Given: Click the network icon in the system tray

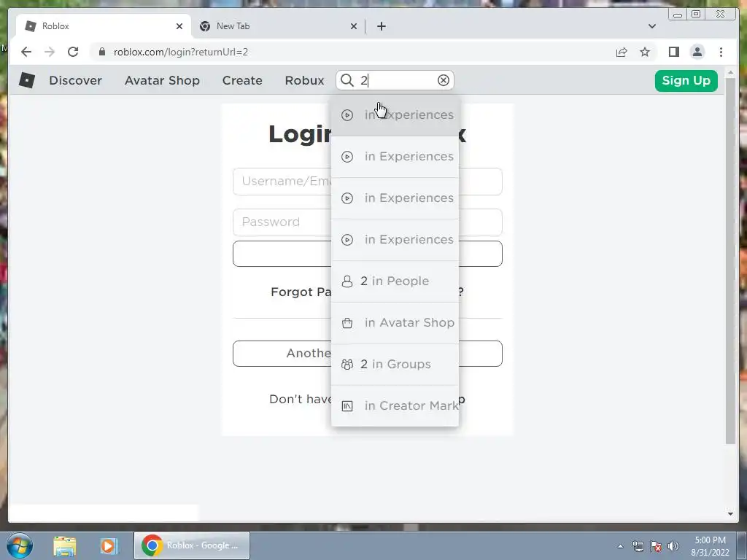Looking at the screenshot, I should 638,545.
